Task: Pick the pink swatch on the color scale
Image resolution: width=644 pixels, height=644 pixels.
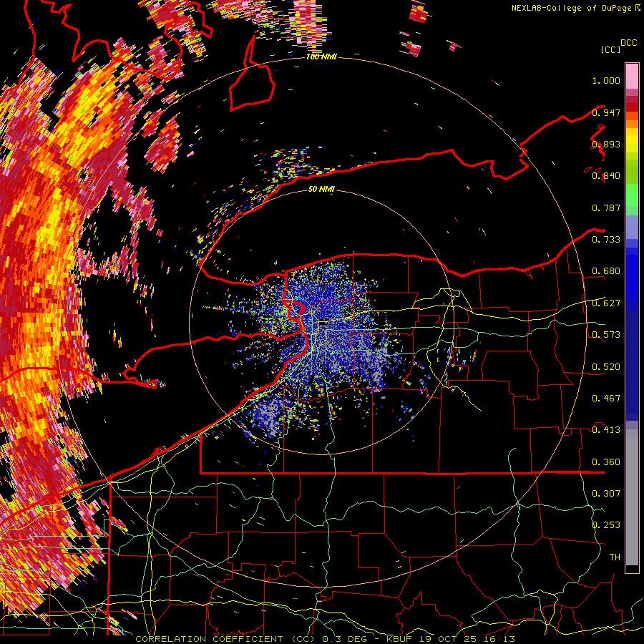Action: (x=632, y=76)
